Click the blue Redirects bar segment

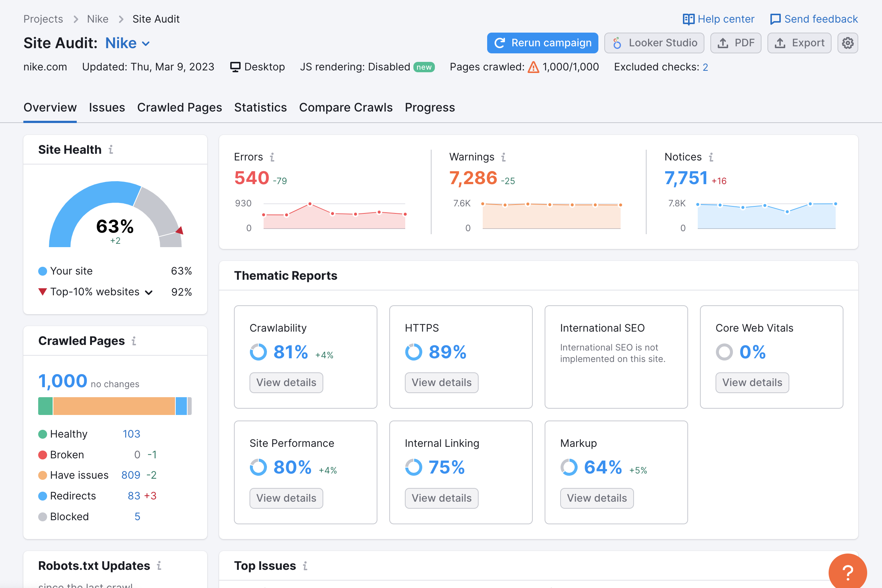tap(181, 406)
